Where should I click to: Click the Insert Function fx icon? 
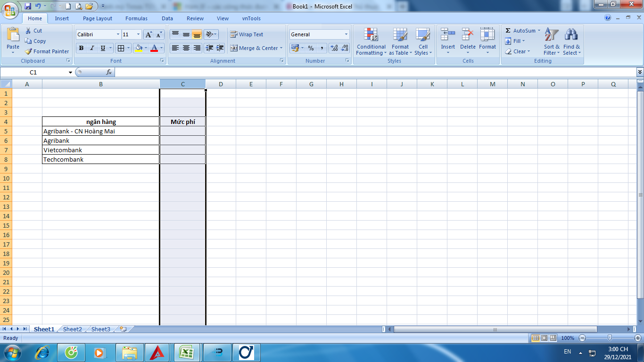109,72
